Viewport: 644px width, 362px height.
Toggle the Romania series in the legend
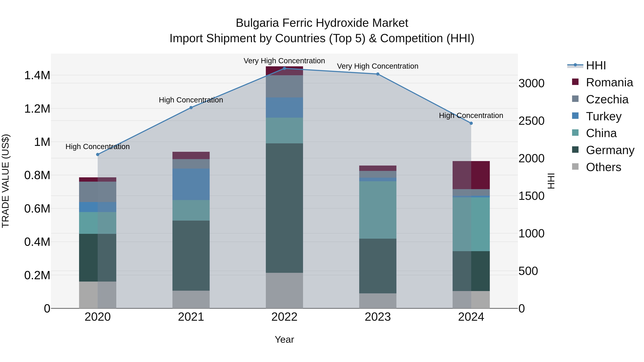point(602,82)
